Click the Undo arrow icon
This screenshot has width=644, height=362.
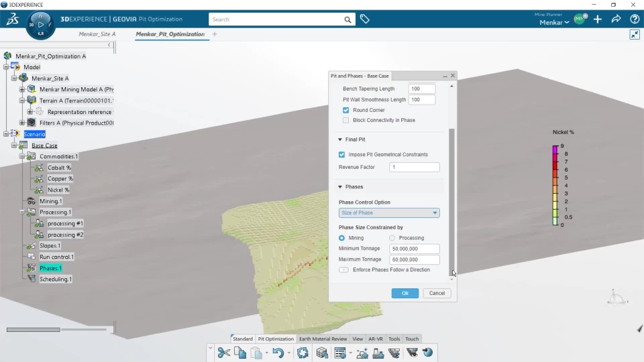coord(278,353)
